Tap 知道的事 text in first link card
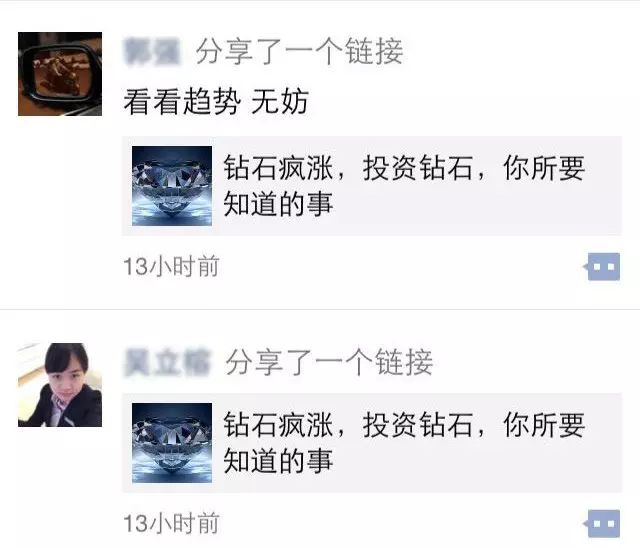The image size is (640, 548). point(278,204)
